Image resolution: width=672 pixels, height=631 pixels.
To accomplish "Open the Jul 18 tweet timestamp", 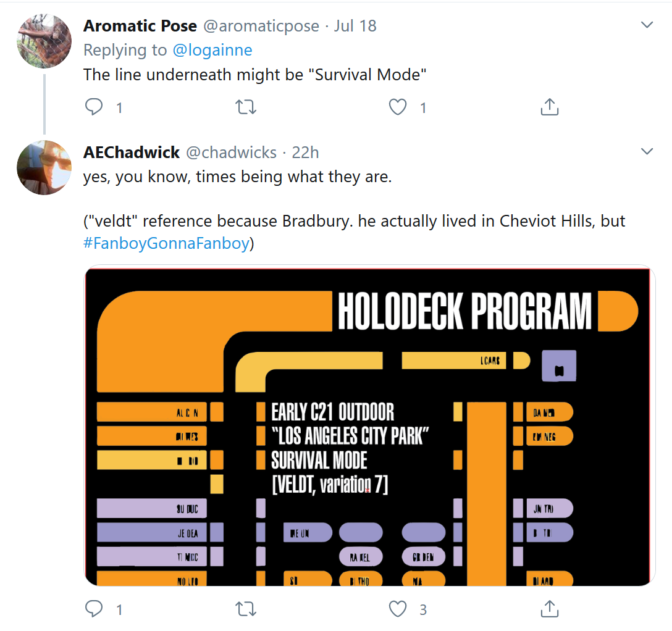I will coord(355,26).
